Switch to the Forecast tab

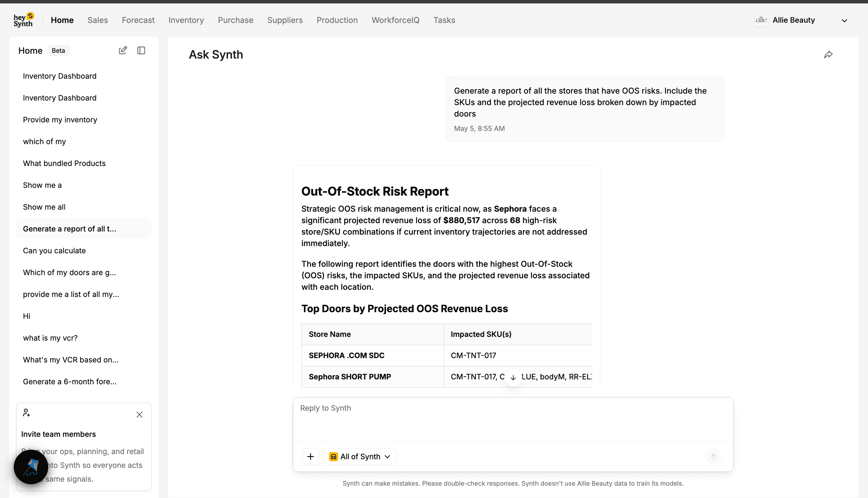tap(138, 20)
